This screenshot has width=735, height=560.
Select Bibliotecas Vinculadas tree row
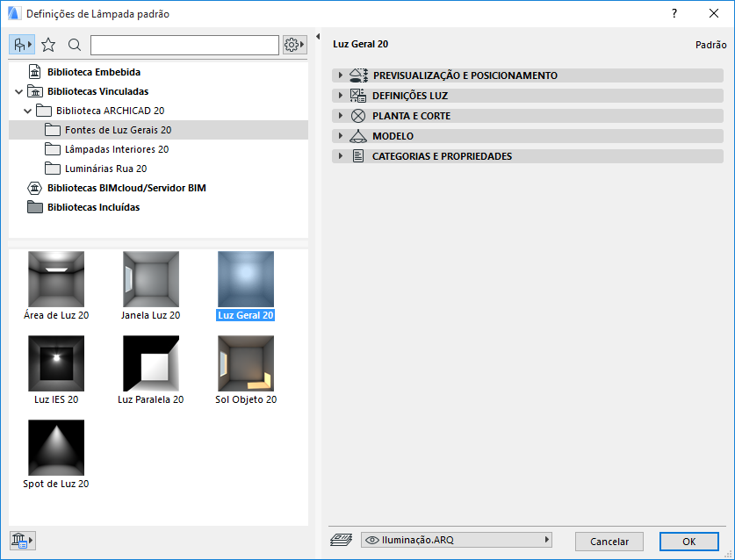click(x=158, y=91)
